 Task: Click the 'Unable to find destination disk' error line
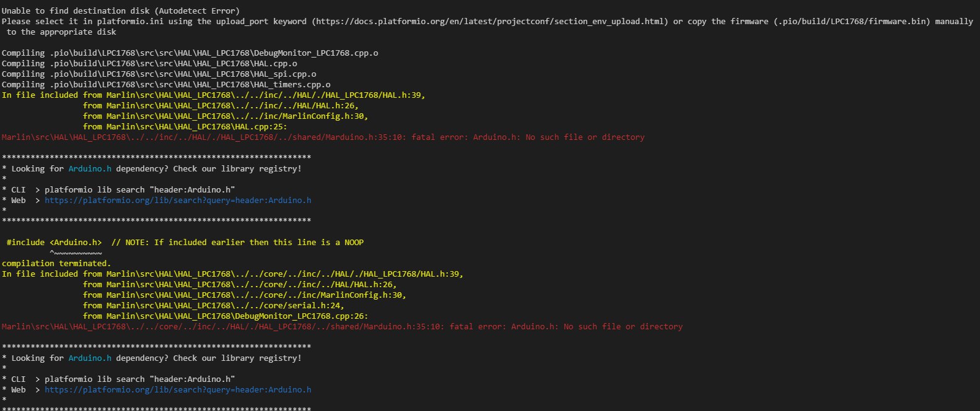point(121,11)
